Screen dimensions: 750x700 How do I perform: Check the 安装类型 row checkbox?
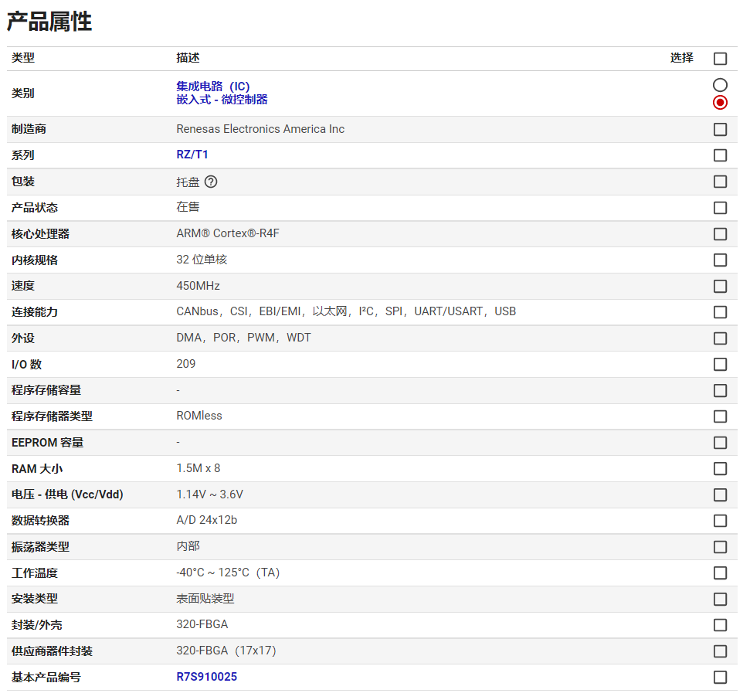click(x=720, y=599)
